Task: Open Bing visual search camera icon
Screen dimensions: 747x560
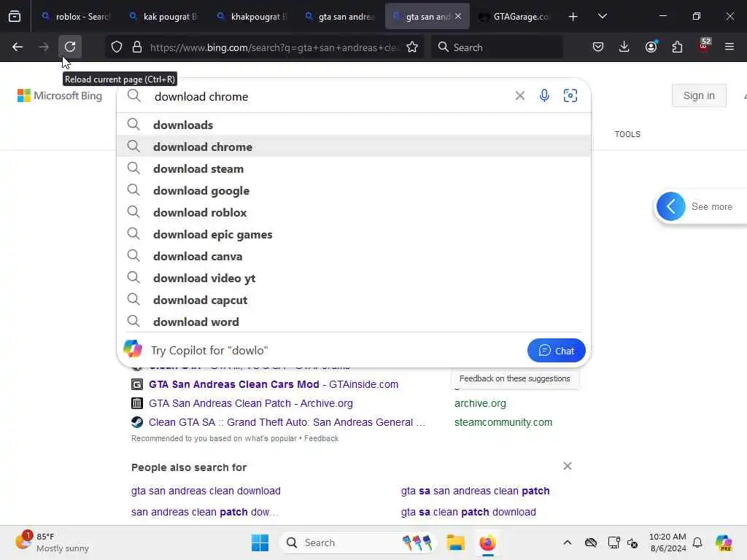Action: point(570,96)
